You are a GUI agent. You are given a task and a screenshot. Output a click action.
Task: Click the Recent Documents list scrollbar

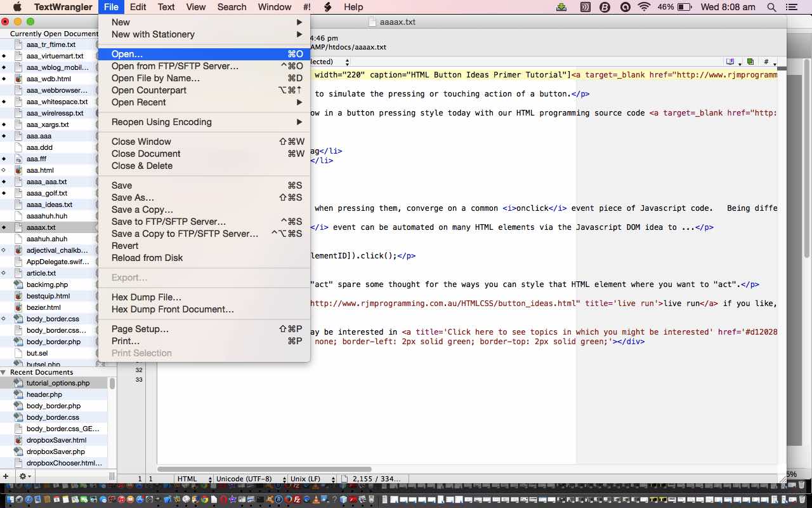click(112, 384)
